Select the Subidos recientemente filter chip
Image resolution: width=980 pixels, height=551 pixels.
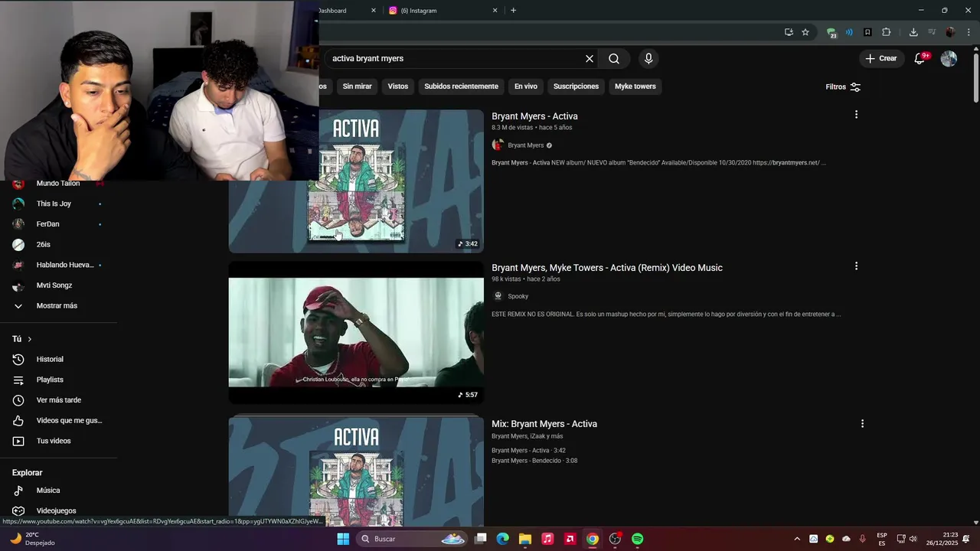coord(461,86)
